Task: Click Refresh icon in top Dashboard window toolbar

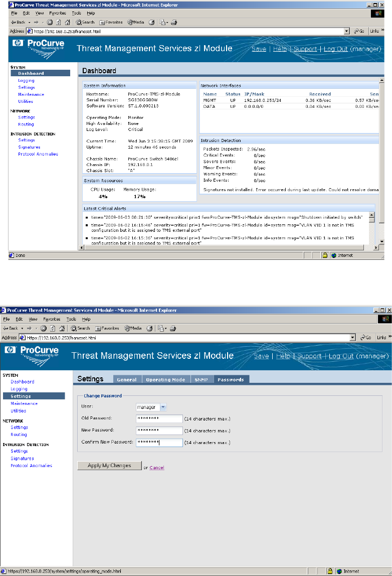Action: click(59, 23)
